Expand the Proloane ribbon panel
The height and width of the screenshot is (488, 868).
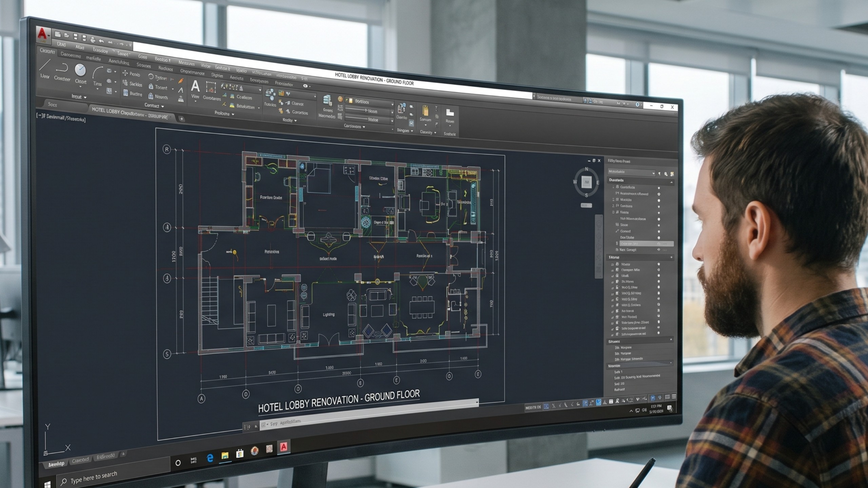224,114
